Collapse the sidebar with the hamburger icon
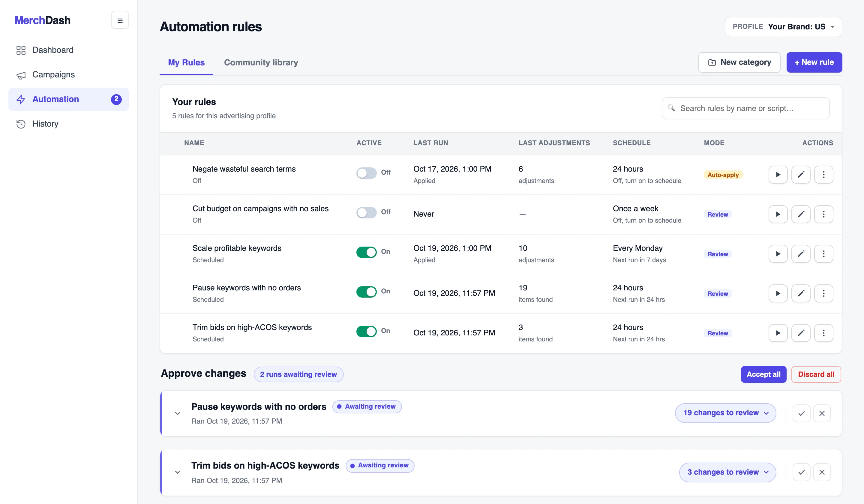The width and height of the screenshot is (864, 504). click(120, 20)
